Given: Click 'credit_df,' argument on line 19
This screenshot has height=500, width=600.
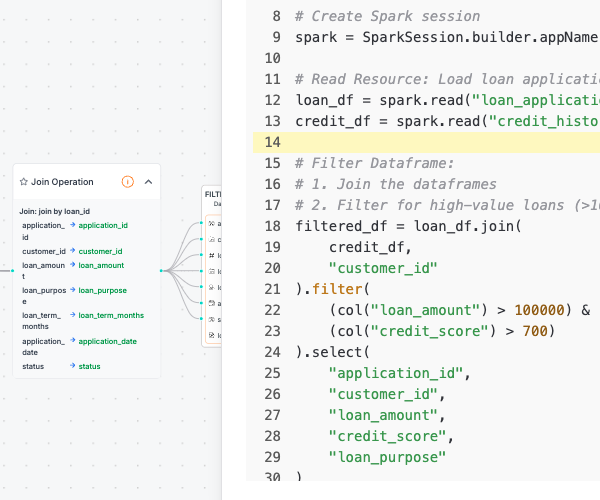Looking at the screenshot, I should pyautogui.click(x=370, y=247).
